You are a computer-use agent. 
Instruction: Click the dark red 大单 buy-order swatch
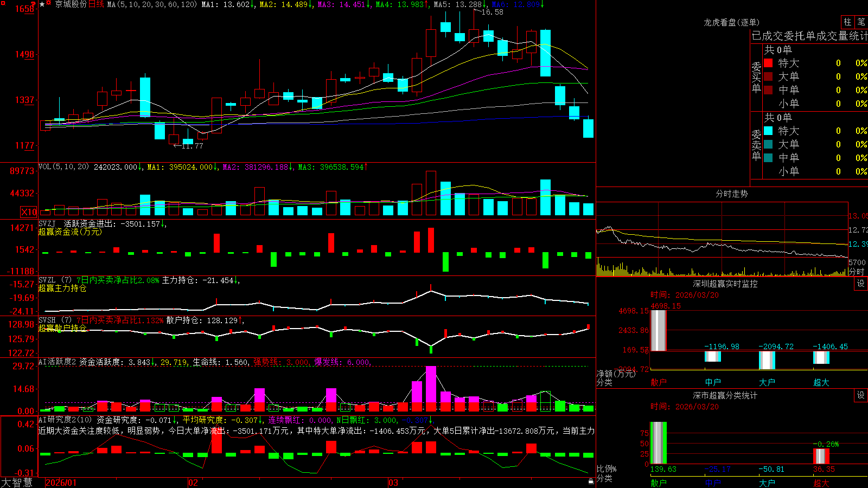point(768,76)
